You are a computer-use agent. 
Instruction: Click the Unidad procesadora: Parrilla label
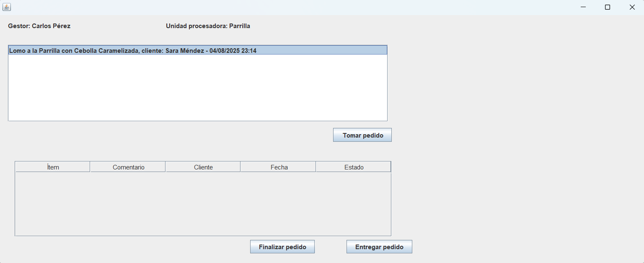point(208,26)
